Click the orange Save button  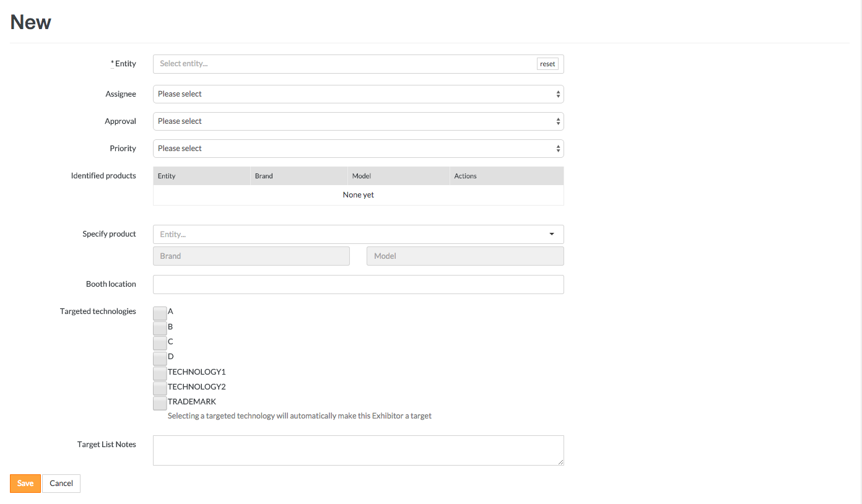click(25, 484)
